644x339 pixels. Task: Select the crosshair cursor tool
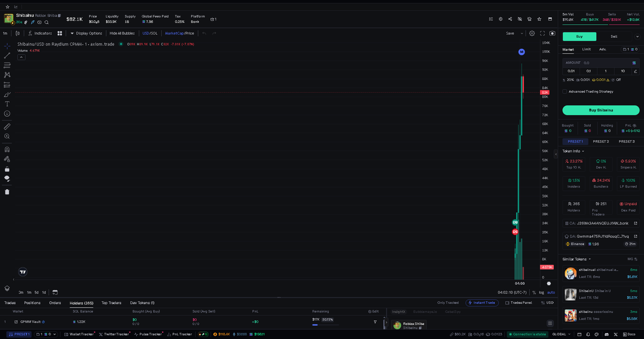[x=7, y=46]
